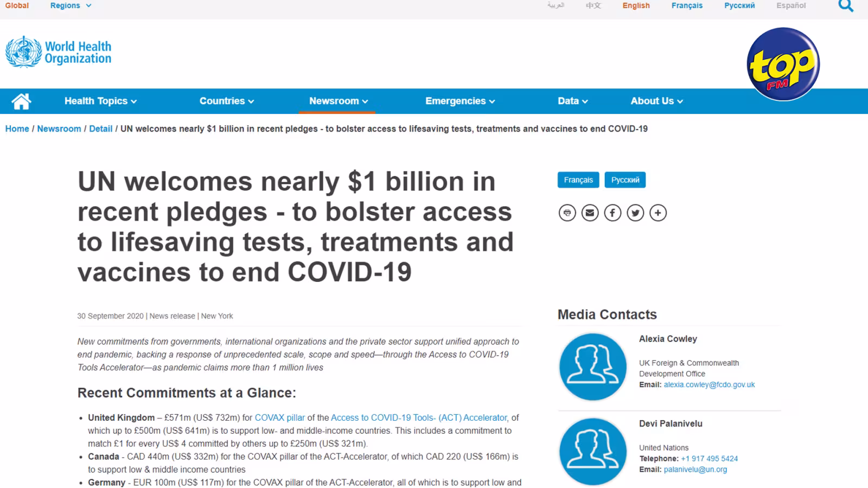Switch article to Français button
Screen dimensions: 868x488
pos(578,180)
